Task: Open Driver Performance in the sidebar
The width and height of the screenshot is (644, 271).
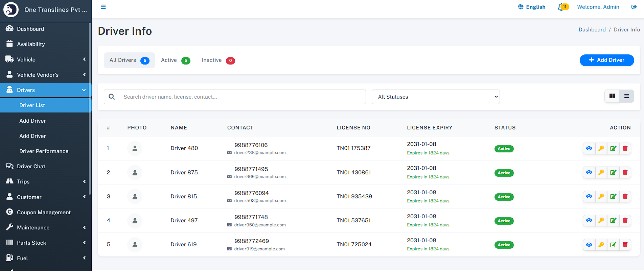Action: click(44, 151)
